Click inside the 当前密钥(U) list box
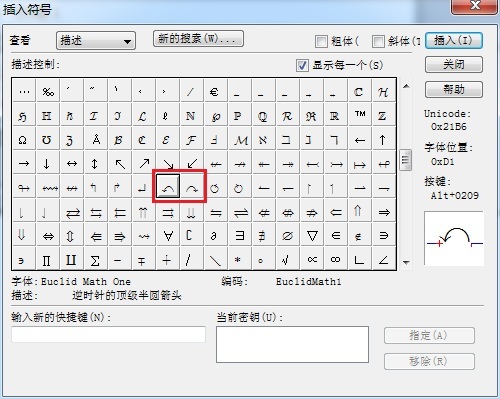The height and width of the screenshot is (399, 500). pos(292,344)
